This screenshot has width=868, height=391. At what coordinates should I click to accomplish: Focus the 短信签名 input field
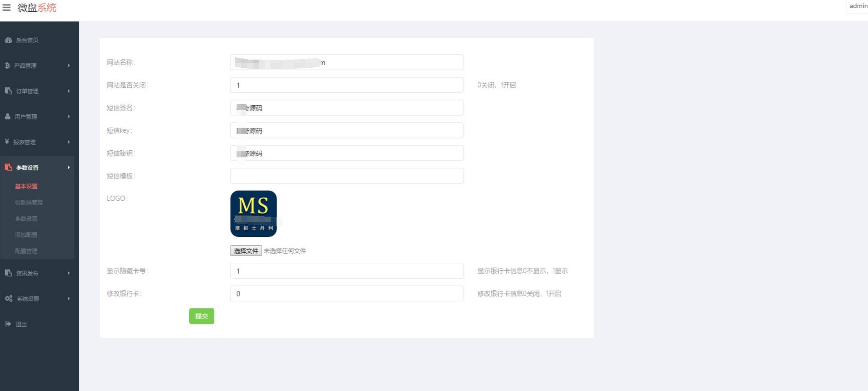[x=347, y=108]
